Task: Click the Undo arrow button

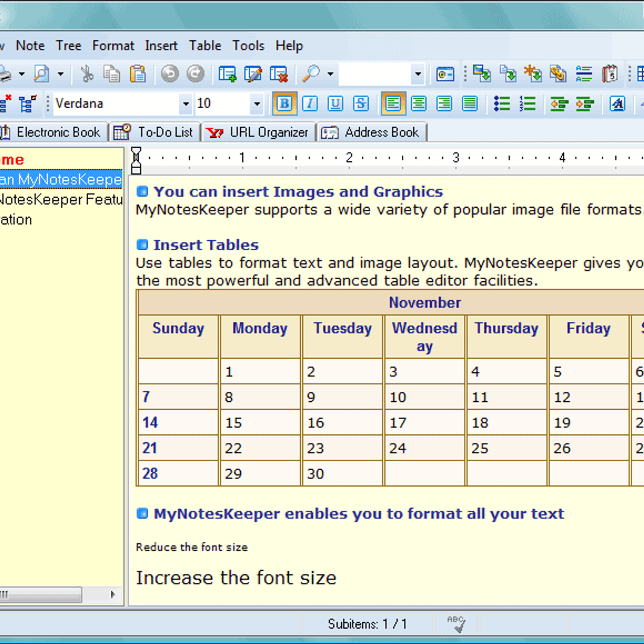Action: pyautogui.click(x=170, y=74)
